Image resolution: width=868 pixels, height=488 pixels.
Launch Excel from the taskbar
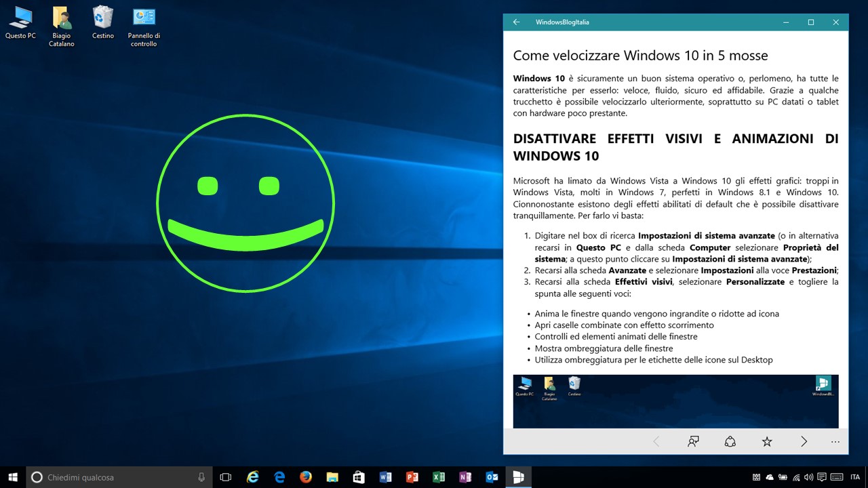tap(439, 477)
